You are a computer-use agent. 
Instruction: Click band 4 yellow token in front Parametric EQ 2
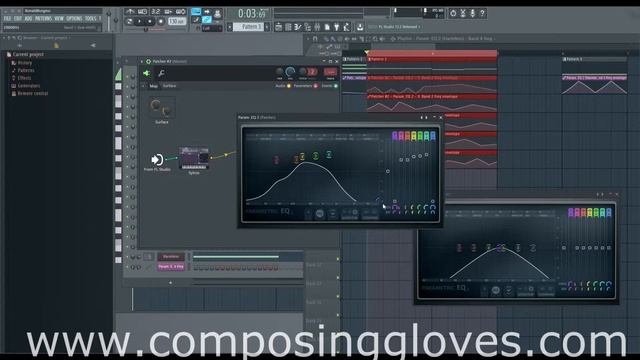coord(413,136)
